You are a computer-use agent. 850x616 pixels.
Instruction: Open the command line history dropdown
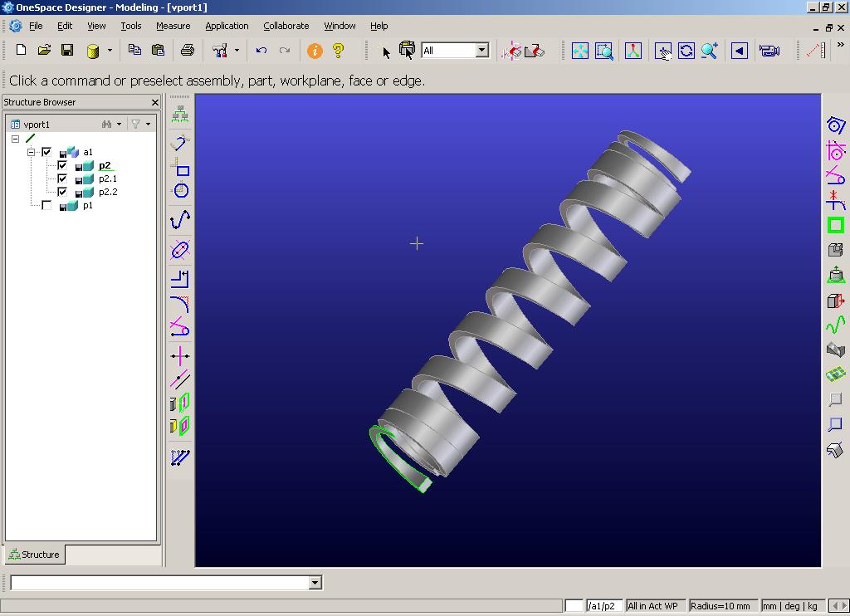point(315,583)
